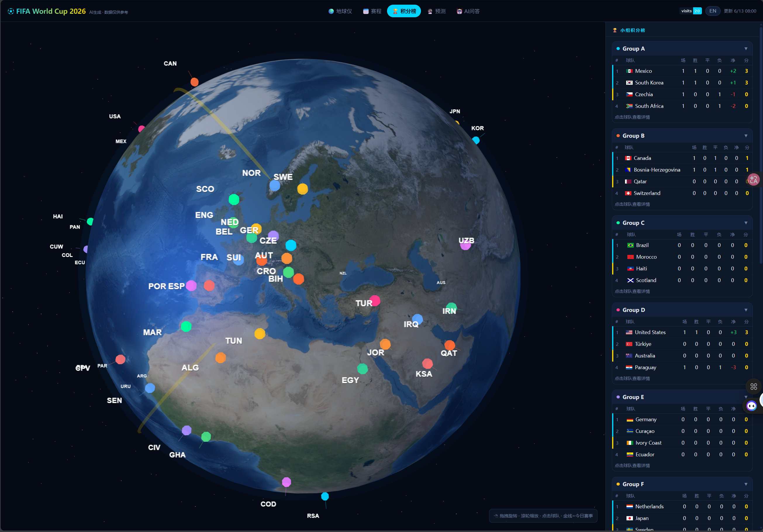Click the Ecuador flag icon
The image size is (763, 532).
click(x=629, y=454)
